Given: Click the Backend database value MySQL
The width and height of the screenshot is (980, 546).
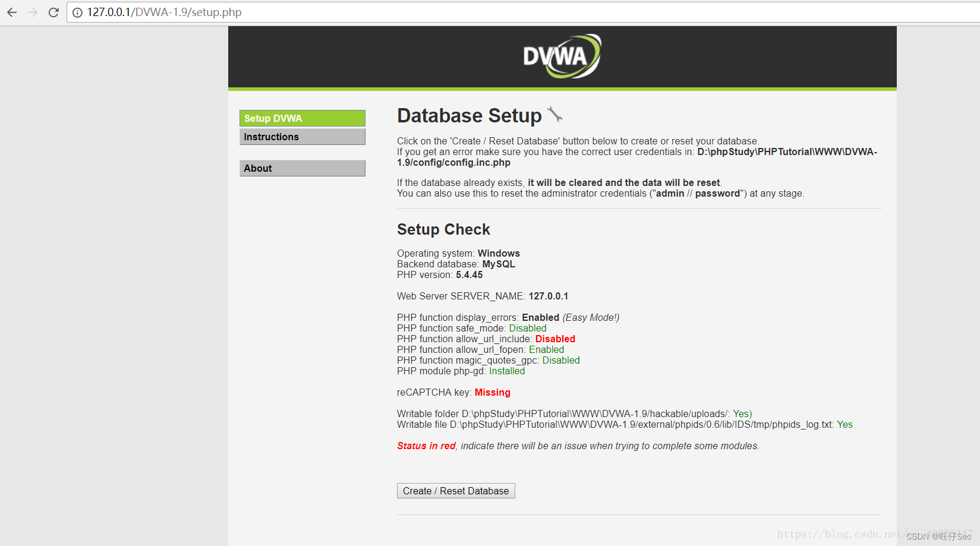Looking at the screenshot, I should pyautogui.click(x=499, y=264).
